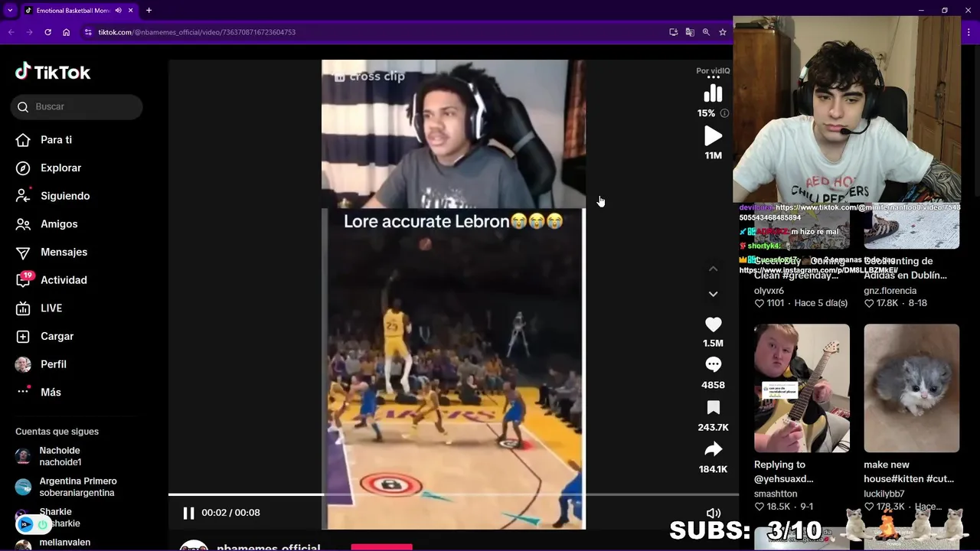The height and width of the screenshot is (551, 980).
Task: Open olyvxr6 profile link
Action: [769, 291]
